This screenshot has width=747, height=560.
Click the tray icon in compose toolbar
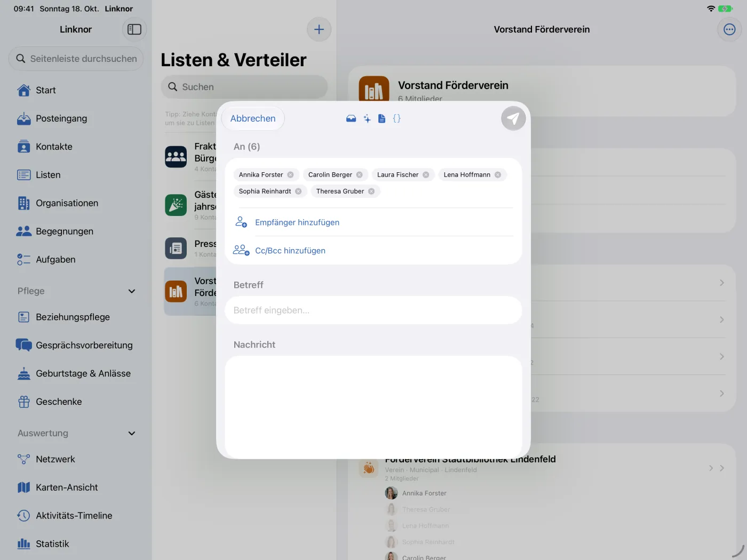click(x=351, y=118)
